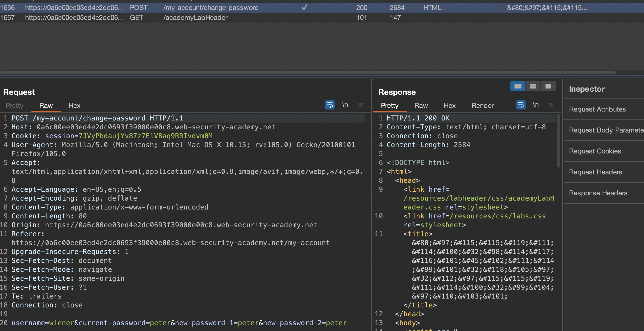Switch Request view to Hex tab
Image resolution: width=644 pixels, height=331 pixels.
tap(74, 106)
